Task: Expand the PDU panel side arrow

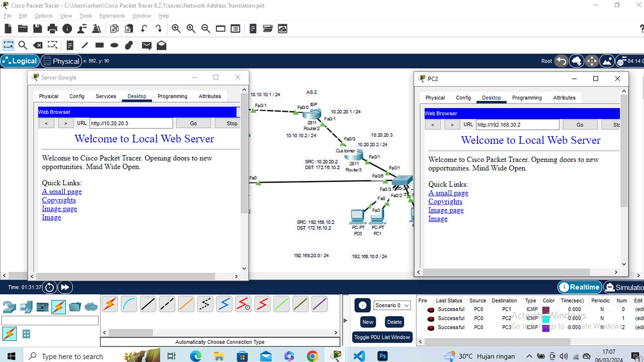Action: 345,320
